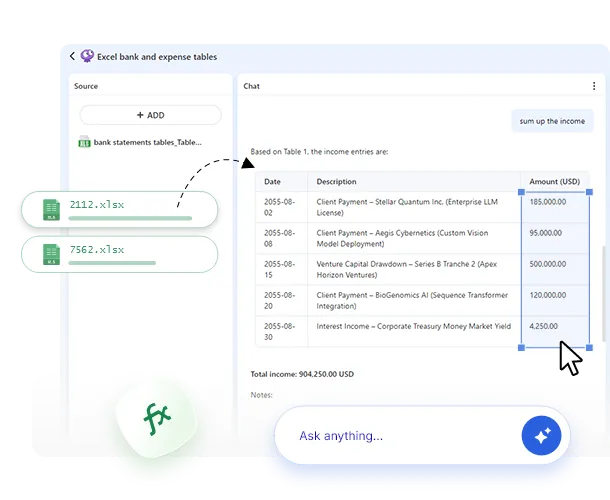Click the 2055-08-08 date cell
The height and width of the screenshot is (500, 610).
point(282,238)
